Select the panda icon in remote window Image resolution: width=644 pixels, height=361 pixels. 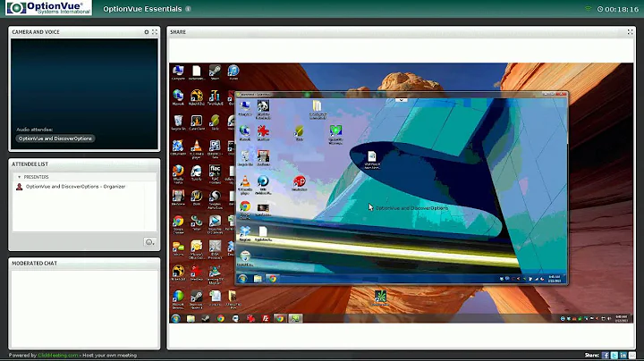[263, 109]
